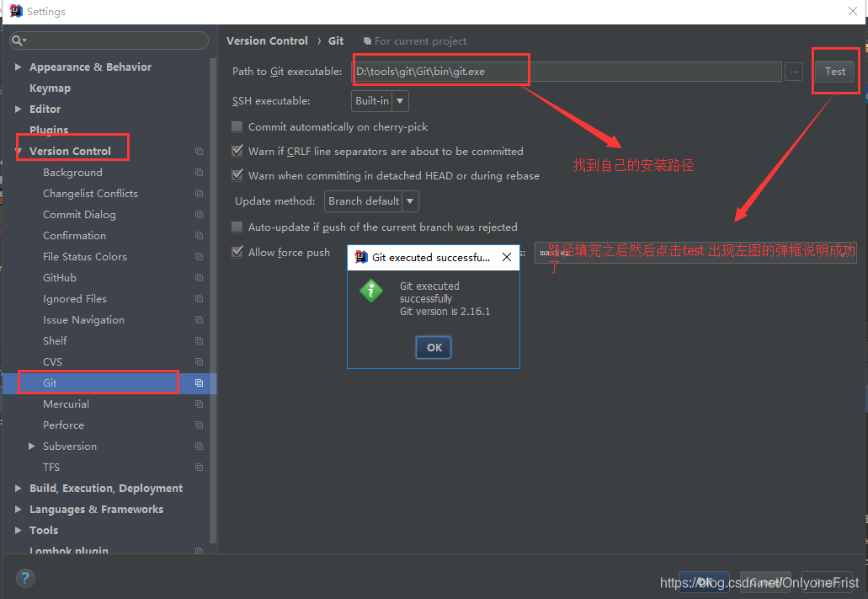Click the project-level icon beside Ignored Files
The image size is (868, 599).
pos(200,299)
